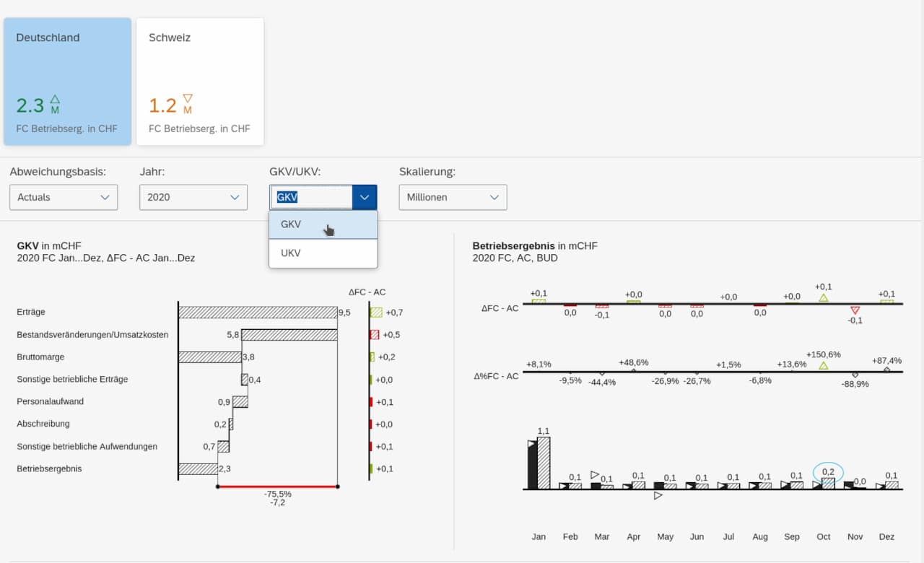Click the Bruttomarge waterfall bar
The height and width of the screenshot is (563, 924).
[210, 357]
